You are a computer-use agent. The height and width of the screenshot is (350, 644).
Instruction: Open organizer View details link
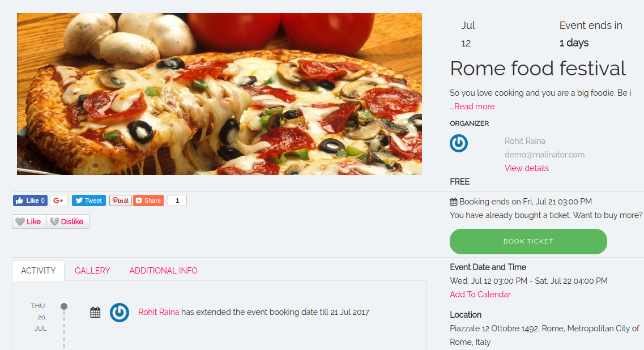click(527, 168)
